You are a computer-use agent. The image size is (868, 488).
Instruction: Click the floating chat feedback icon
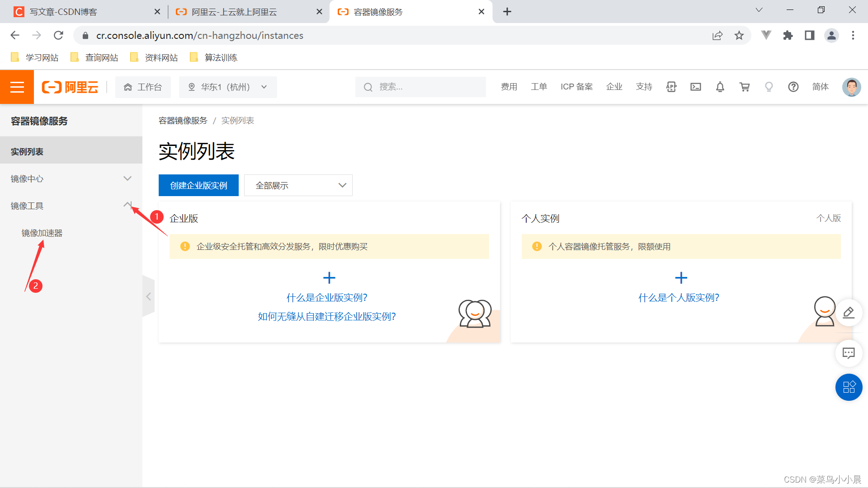849,353
